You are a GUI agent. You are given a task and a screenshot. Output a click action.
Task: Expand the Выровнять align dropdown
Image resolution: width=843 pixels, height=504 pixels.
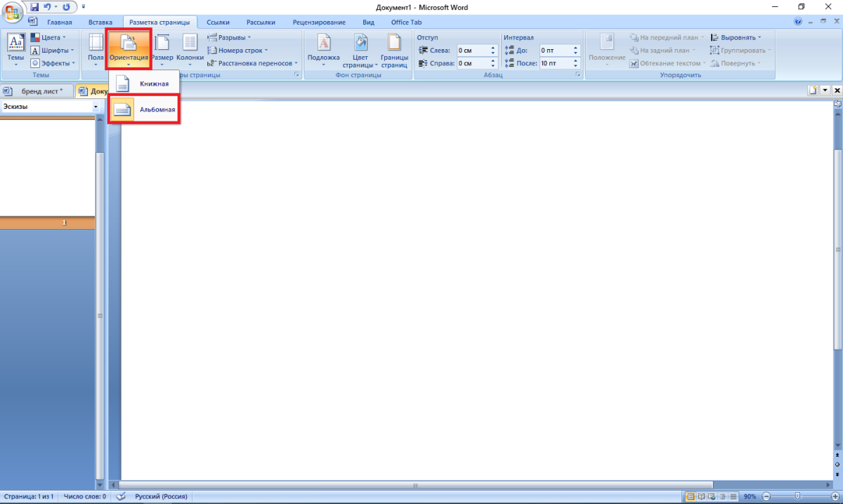click(736, 37)
